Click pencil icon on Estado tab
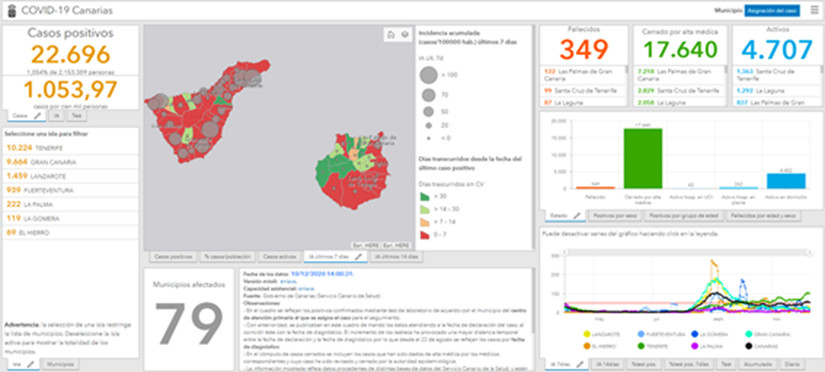 pyautogui.click(x=577, y=216)
